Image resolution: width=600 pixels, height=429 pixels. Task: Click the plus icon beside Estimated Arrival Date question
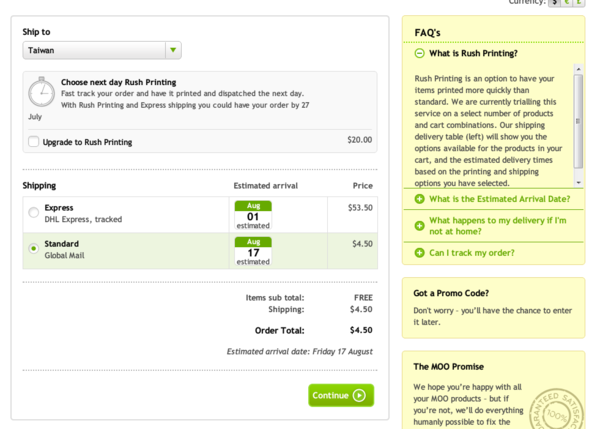click(x=419, y=199)
